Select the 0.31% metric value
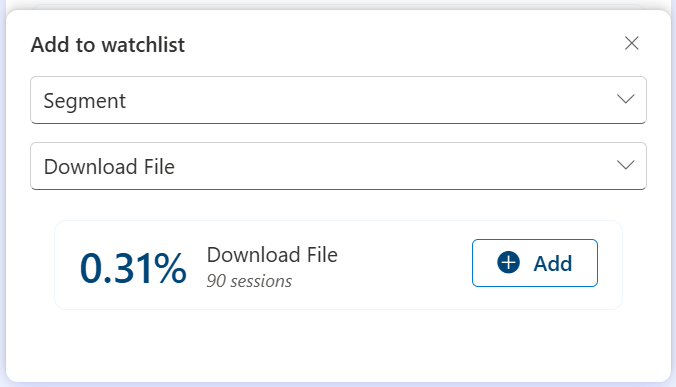This screenshot has width=676, height=387. [x=133, y=268]
